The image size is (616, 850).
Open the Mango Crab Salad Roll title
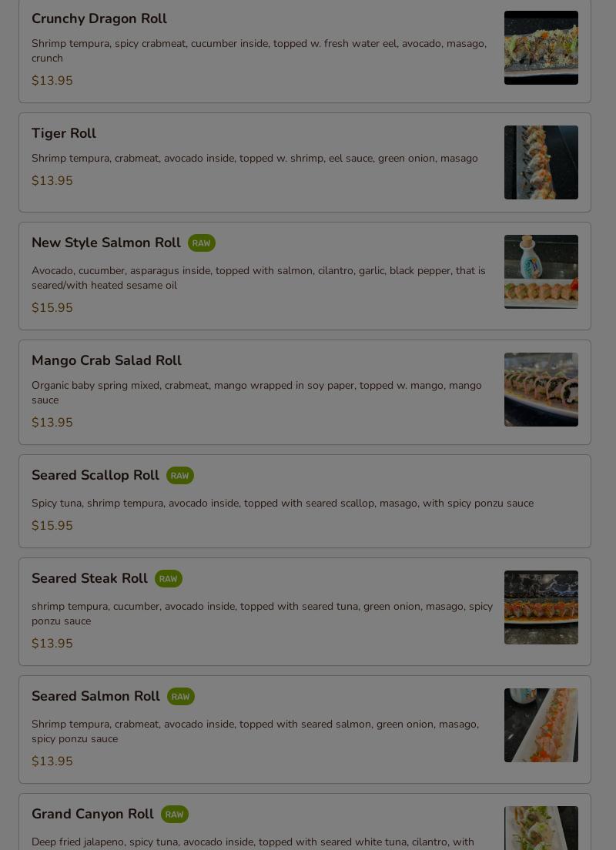click(106, 360)
